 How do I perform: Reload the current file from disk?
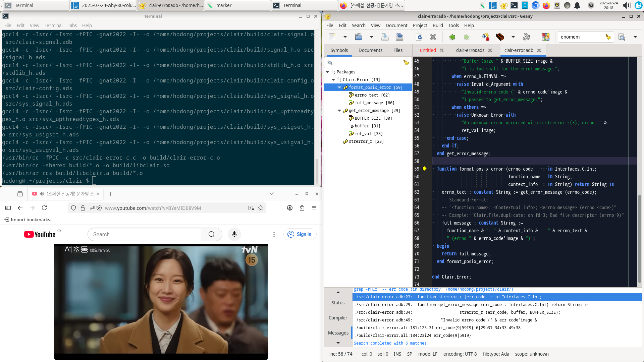(419, 37)
